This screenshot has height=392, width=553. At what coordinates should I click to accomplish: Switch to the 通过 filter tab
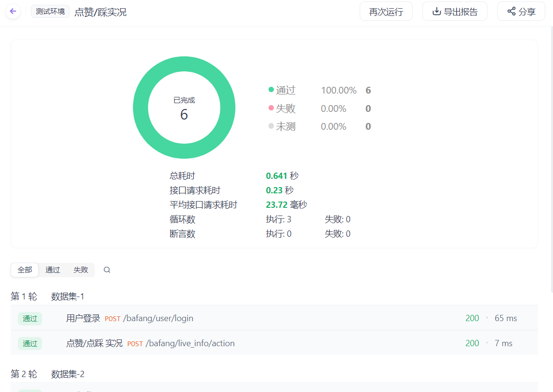53,270
